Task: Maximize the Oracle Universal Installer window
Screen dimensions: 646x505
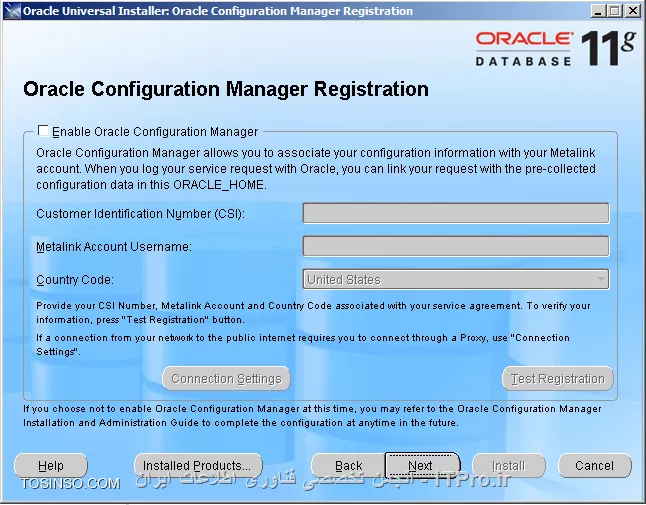Action: (x=615, y=11)
